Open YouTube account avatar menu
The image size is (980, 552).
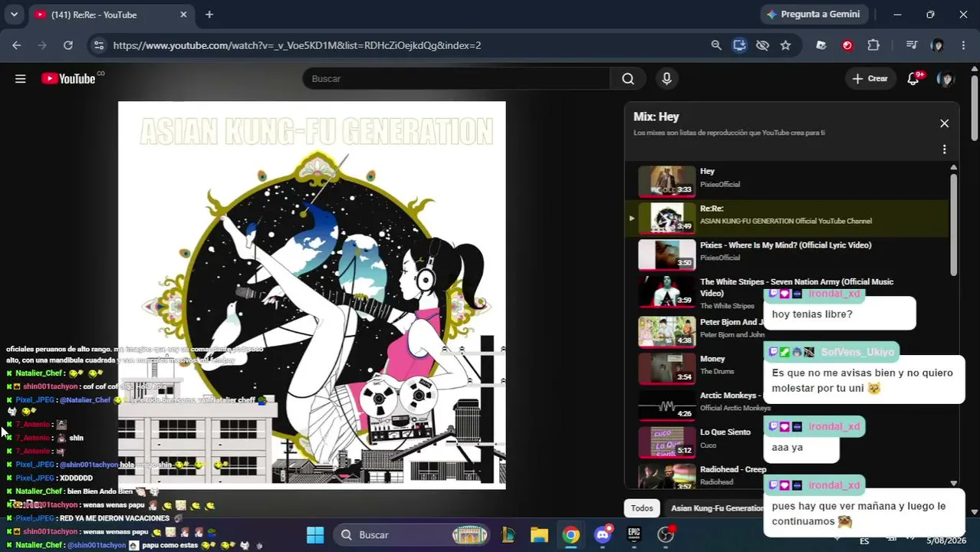pos(946,79)
